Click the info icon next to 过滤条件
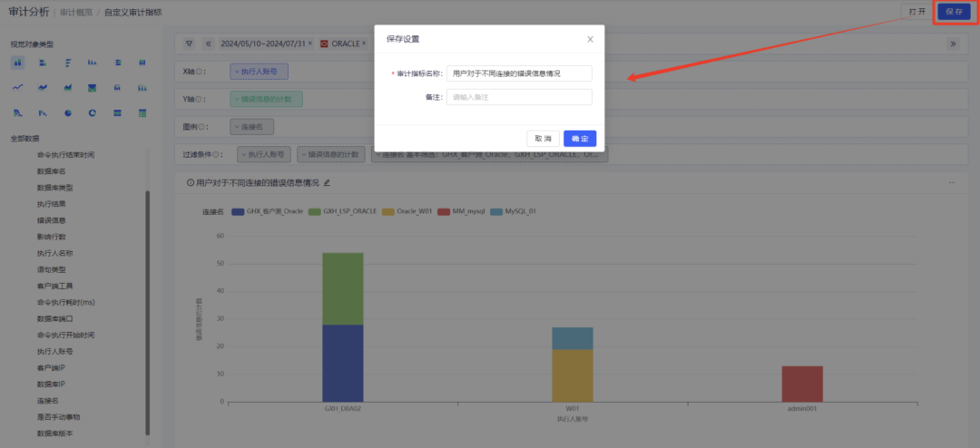980x448 pixels. [x=216, y=154]
